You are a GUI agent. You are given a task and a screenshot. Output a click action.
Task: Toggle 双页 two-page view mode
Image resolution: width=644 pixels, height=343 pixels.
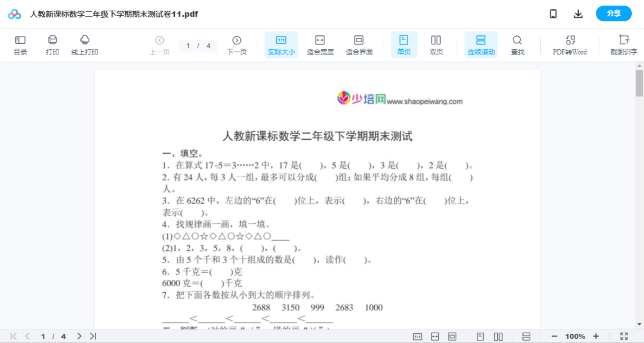click(436, 45)
